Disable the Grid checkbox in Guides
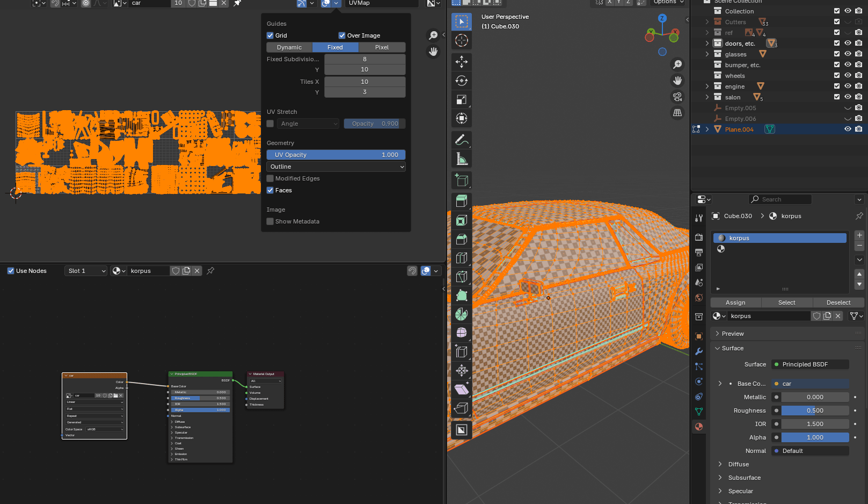 [271, 35]
